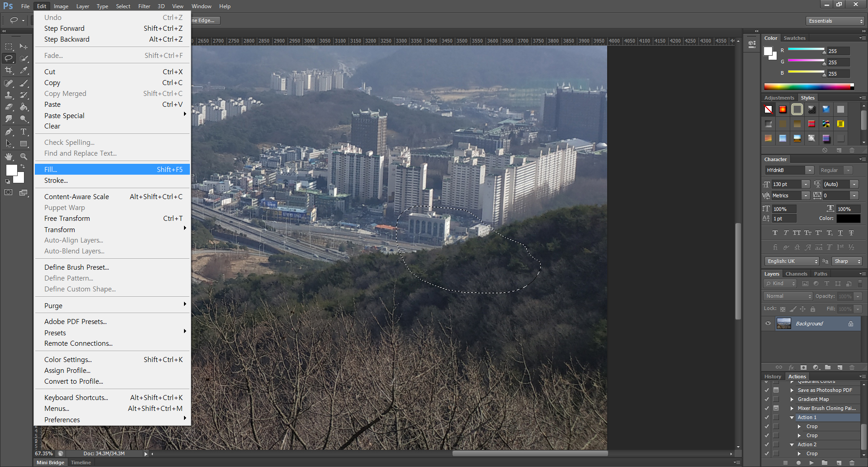
Task: Select the Clone Stamp tool
Action: pos(9,95)
